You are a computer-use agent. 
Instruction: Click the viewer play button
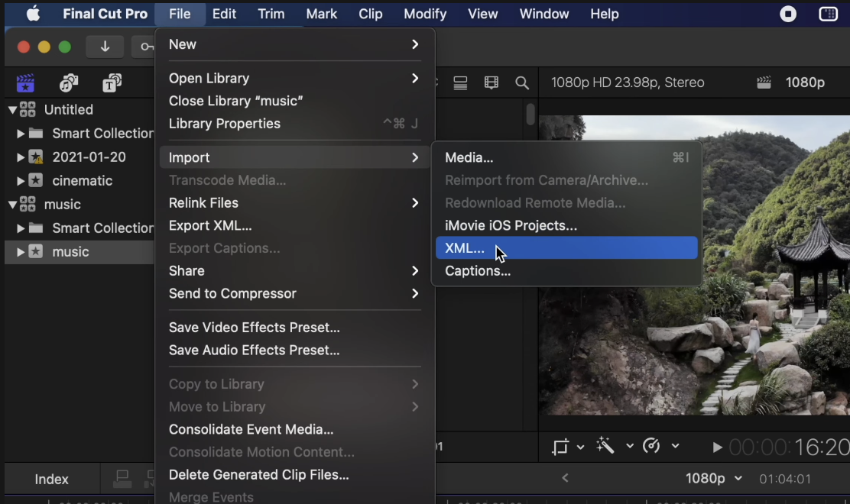click(x=717, y=447)
